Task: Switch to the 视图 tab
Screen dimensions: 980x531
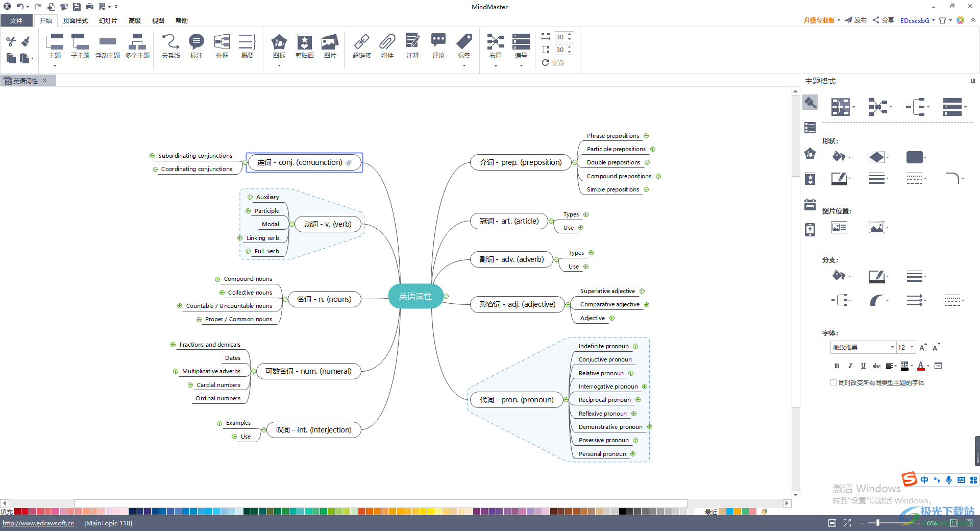Action: click(158, 20)
